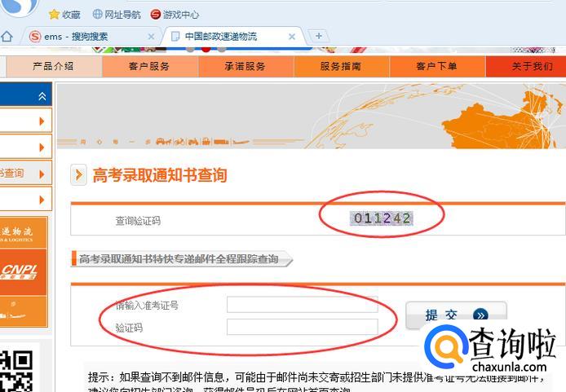Viewport: 566px width, 392px height.
Task: Add a new tab with plus button
Action: [318, 36]
